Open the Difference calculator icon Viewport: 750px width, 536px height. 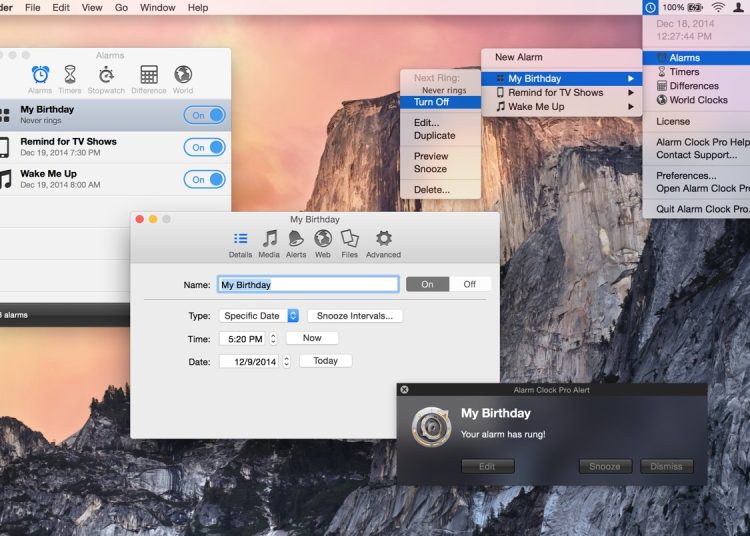tap(149, 76)
